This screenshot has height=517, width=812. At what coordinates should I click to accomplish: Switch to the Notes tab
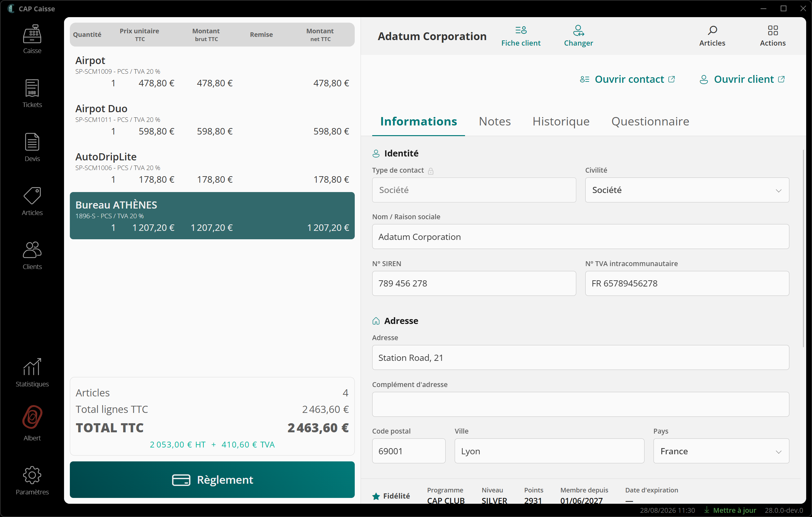pyautogui.click(x=495, y=121)
